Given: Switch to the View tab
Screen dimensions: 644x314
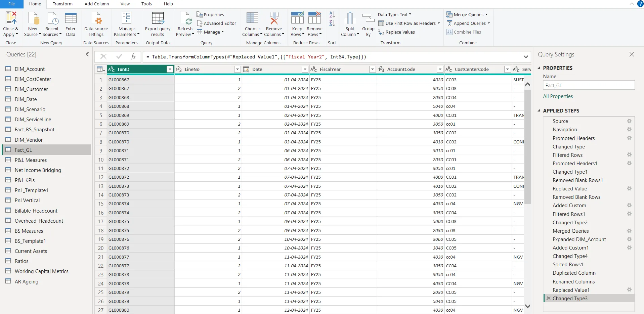Looking at the screenshot, I should 125,4.
